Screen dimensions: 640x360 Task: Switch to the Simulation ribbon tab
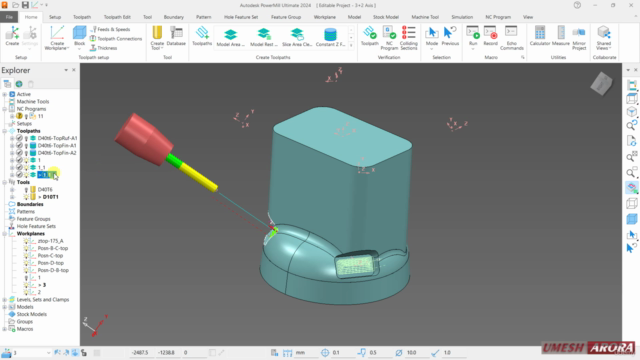462,17
